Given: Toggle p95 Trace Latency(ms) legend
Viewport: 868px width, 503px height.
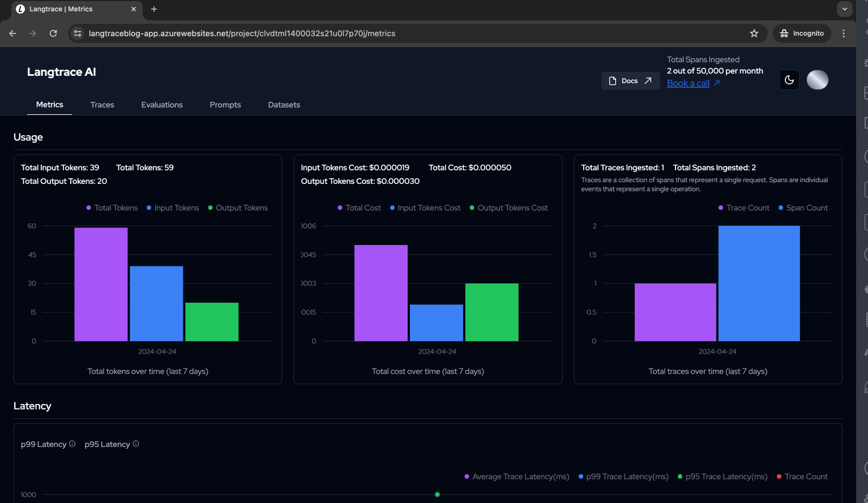Looking at the screenshot, I should point(722,476).
